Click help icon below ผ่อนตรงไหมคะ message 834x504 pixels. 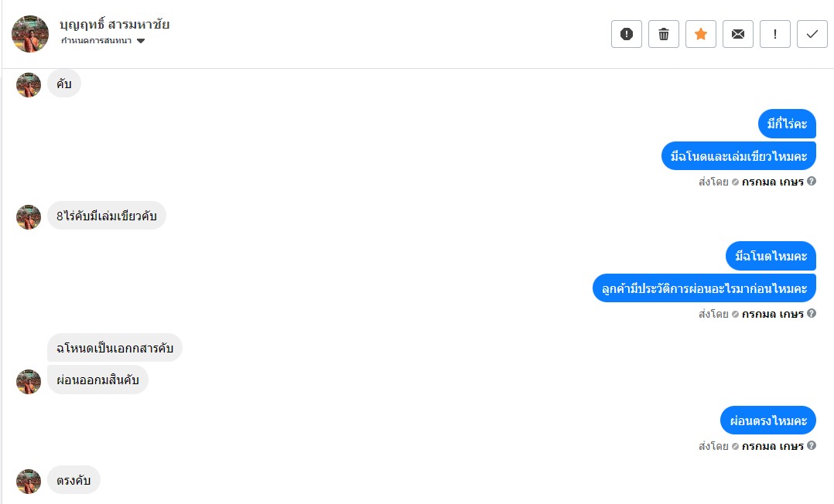(x=812, y=446)
